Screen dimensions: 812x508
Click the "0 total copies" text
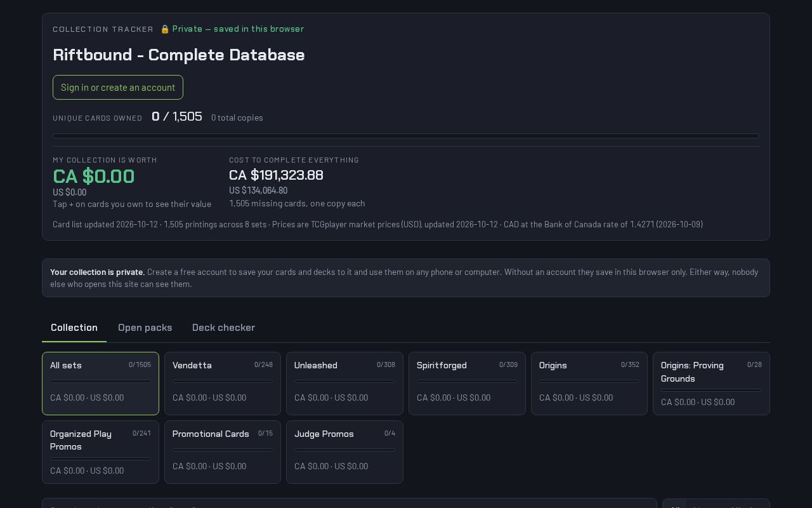(237, 117)
